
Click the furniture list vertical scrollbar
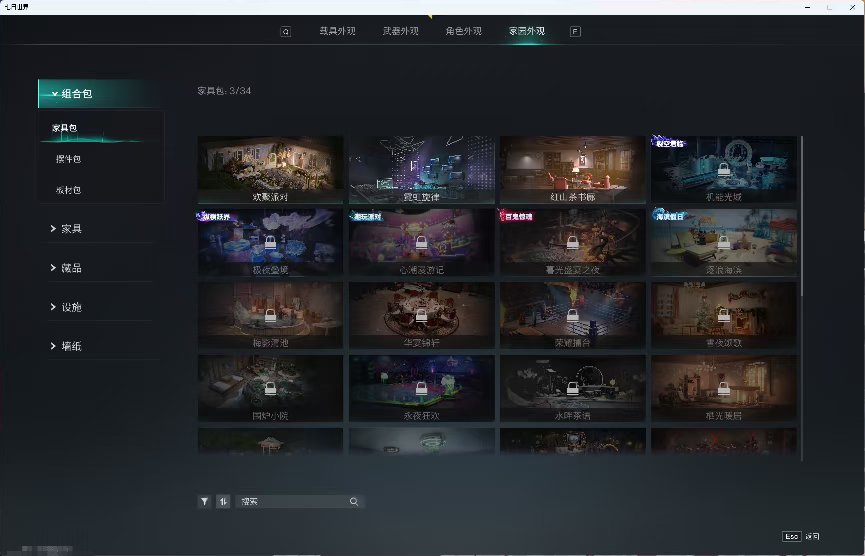(x=802, y=215)
